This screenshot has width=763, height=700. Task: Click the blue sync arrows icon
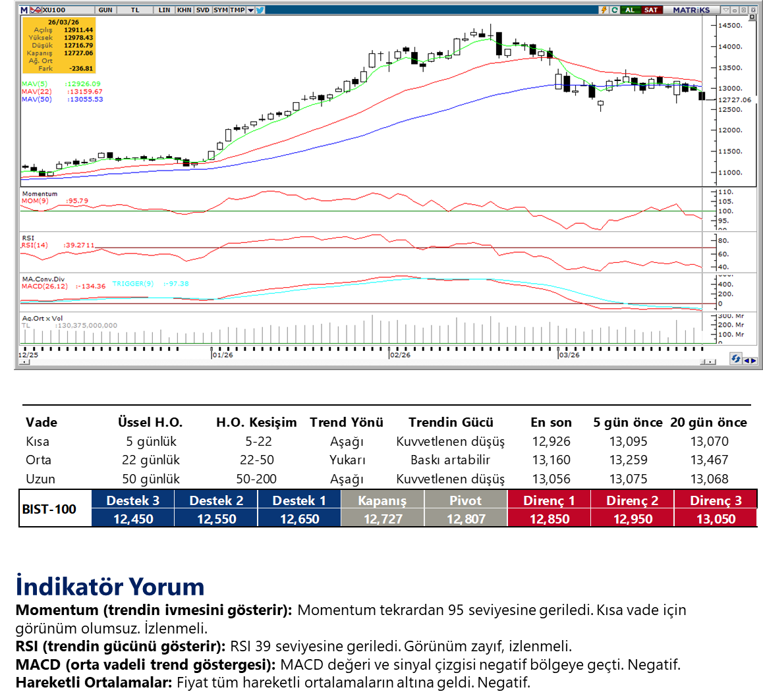pyautogui.click(x=735, y=359)
